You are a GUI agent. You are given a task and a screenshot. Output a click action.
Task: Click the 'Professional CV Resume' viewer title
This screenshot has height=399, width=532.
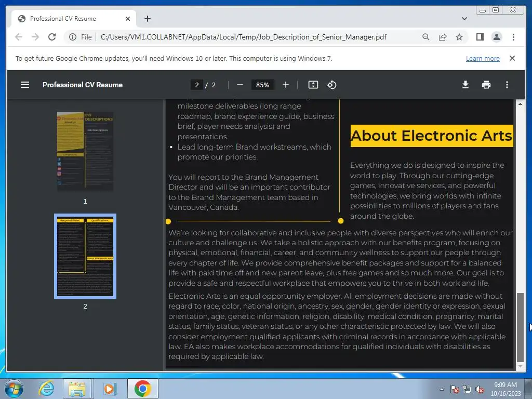[83, 85]
